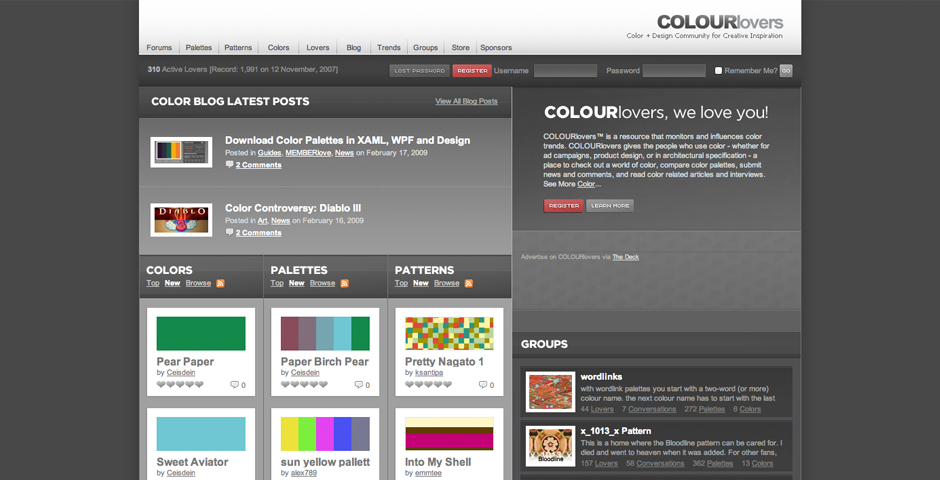
Task: Open the Download Color Palettes in XAML post
Action: click(347, 140)
